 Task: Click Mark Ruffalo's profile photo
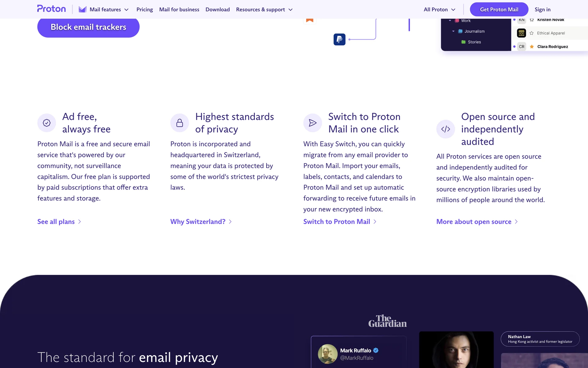point(327,354)
